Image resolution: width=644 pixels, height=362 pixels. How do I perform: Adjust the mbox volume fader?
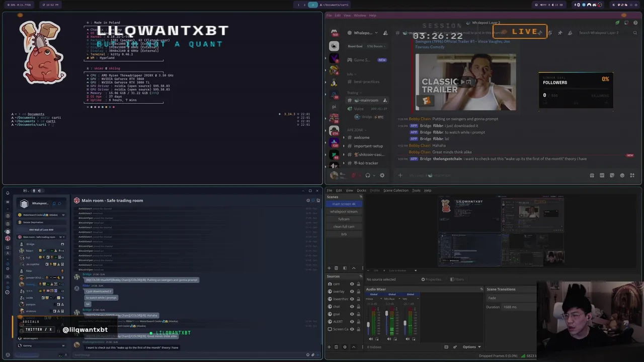pyautogui.click(x=368, y=325)
